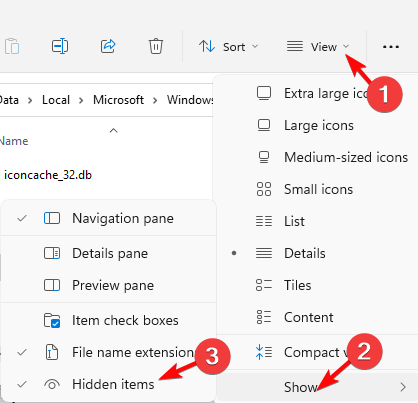Viewport: 418px width, 403px height.
Task: Click the Item check boxes folder icon
Action: coord(52,320)
